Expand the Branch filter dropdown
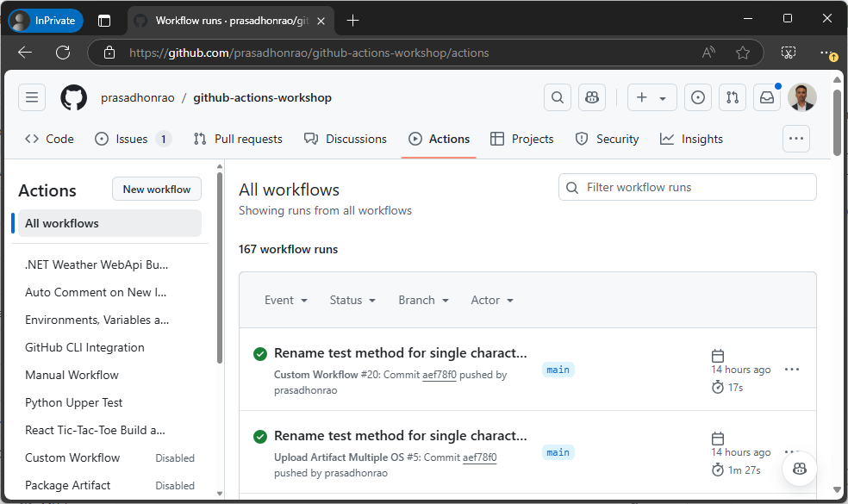848x504 pixels. (423, 300)
